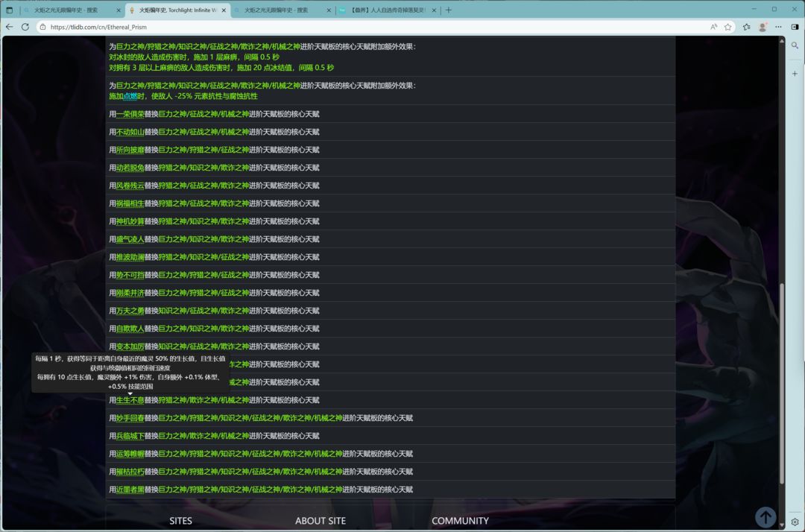Click the scrollbar down arrow

(782, 525)
